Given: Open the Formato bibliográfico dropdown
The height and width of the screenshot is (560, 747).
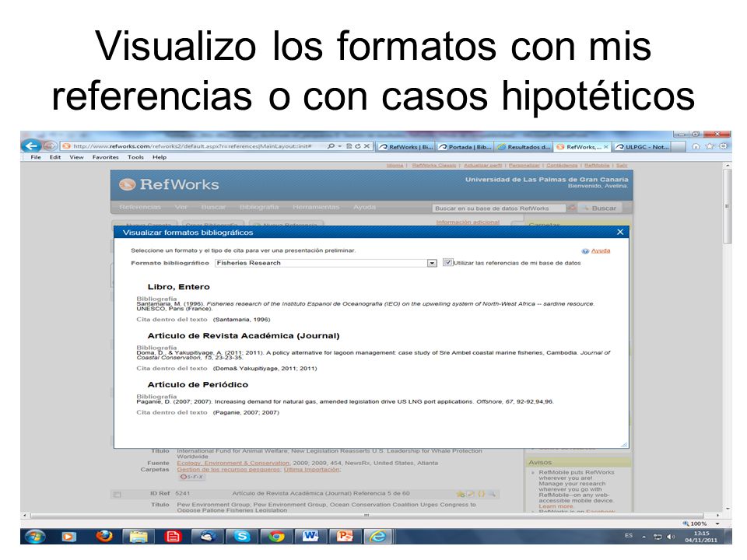Looking at the screenshot, I should tap(432, 263).
